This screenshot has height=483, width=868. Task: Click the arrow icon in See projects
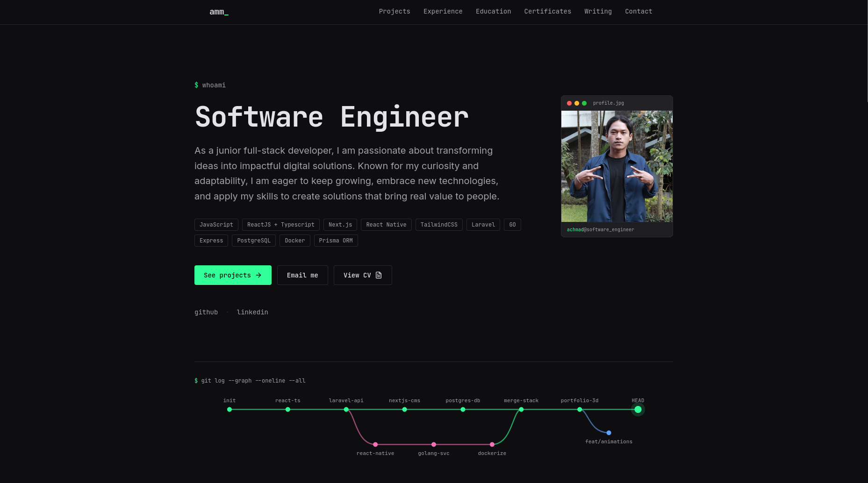tap(258, 275)
